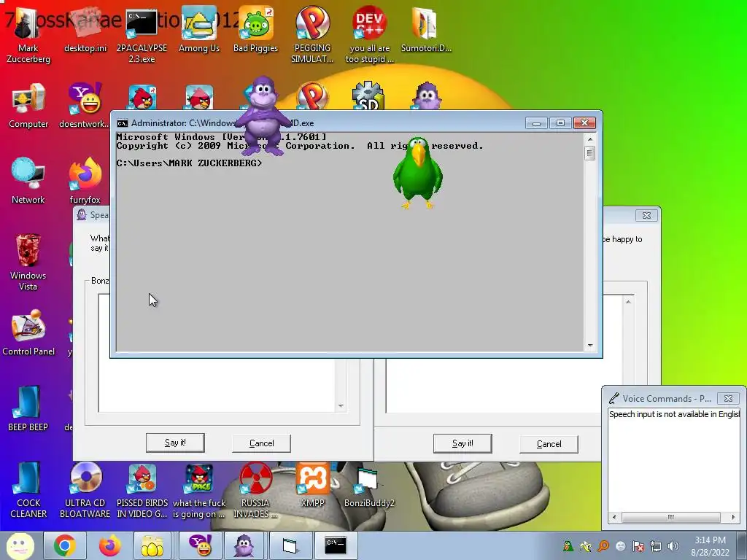Launch the XMPP XAMPP shortcut
Viewport: 747px width, 560px height.
[x=312, y=484]
